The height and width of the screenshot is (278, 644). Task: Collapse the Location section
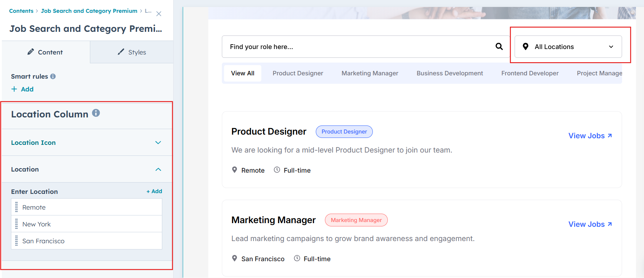coord(158,169)
